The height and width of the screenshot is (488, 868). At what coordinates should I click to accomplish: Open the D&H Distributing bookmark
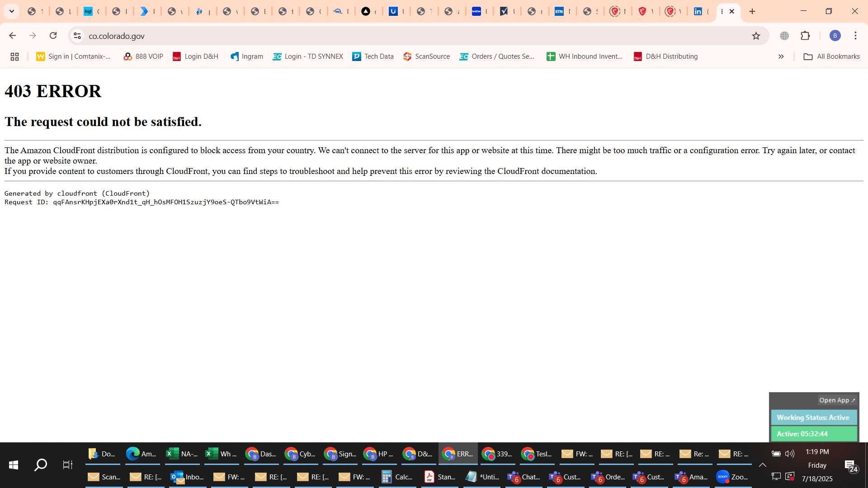pyautogui.click(x=665, y=56)
